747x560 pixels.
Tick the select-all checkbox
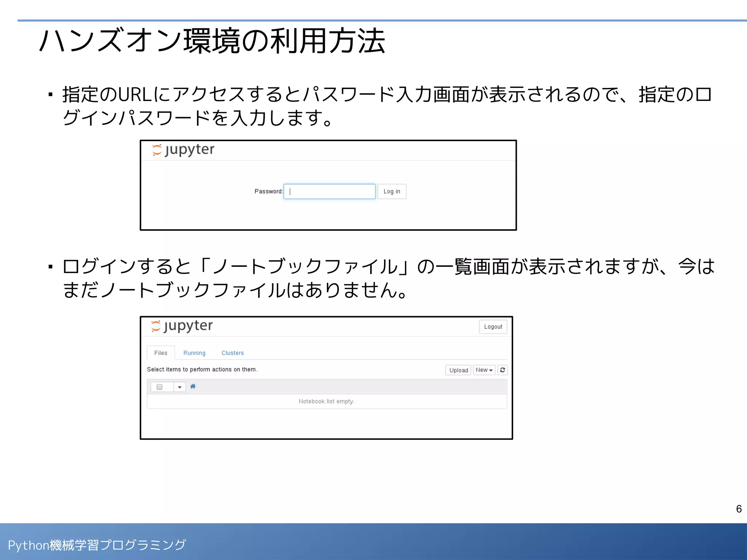(x=159, y=387)
